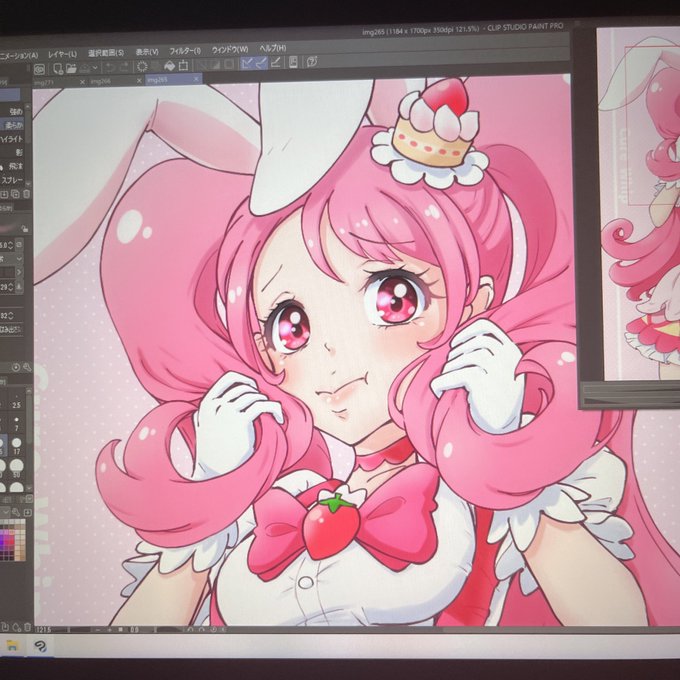
Task: Adjust the stepper showing value 82
Action: [x=11, y=316]
